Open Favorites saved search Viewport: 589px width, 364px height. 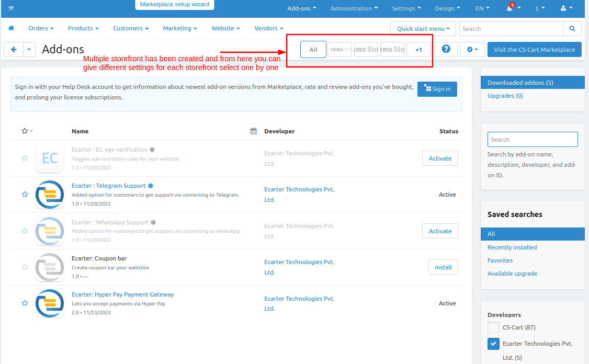coord(500,260)
